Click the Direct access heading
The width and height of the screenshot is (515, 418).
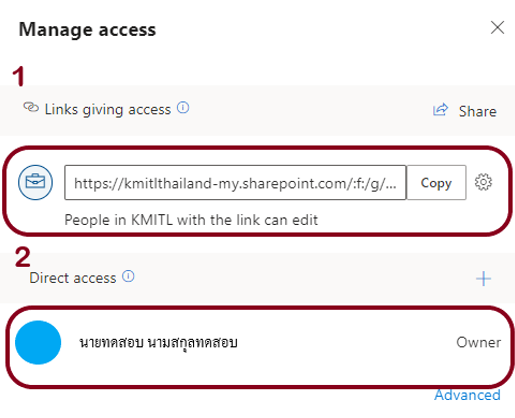[73, 278]
